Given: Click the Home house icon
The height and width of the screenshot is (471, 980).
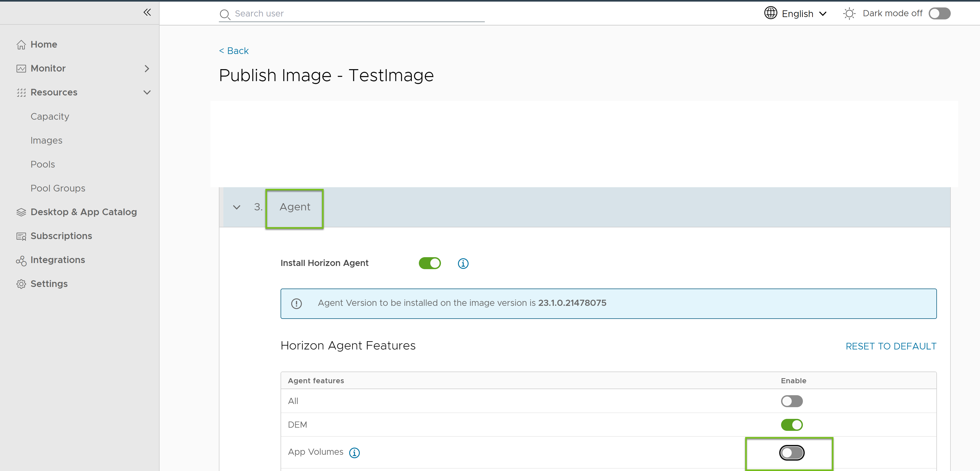Looking at the screenshot, I should tap(21, 45).
